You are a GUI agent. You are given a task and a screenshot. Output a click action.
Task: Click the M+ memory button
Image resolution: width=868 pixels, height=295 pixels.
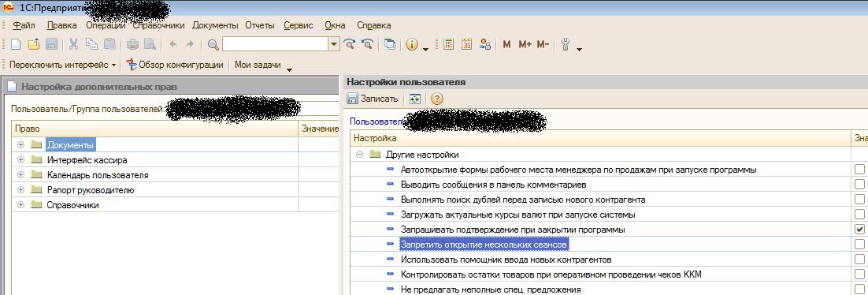tap(525, 45)
